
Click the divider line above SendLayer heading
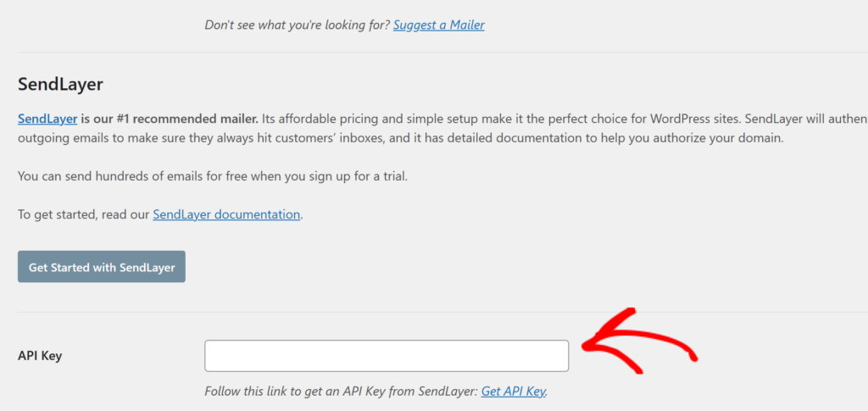pos(434,53)
